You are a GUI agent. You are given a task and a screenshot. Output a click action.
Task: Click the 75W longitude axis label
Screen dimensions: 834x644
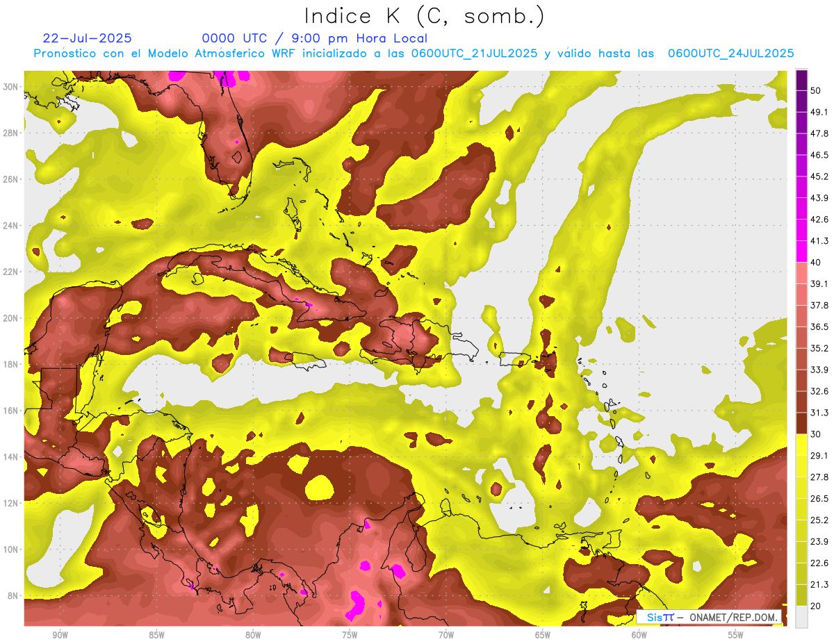click(350, 635)
